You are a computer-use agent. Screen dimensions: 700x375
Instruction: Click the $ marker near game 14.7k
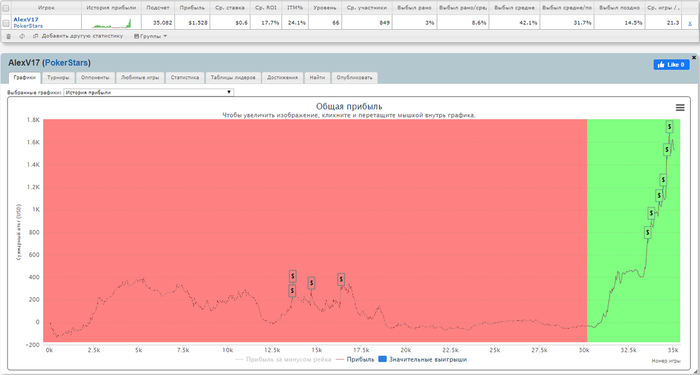click(x=311, y=283)
